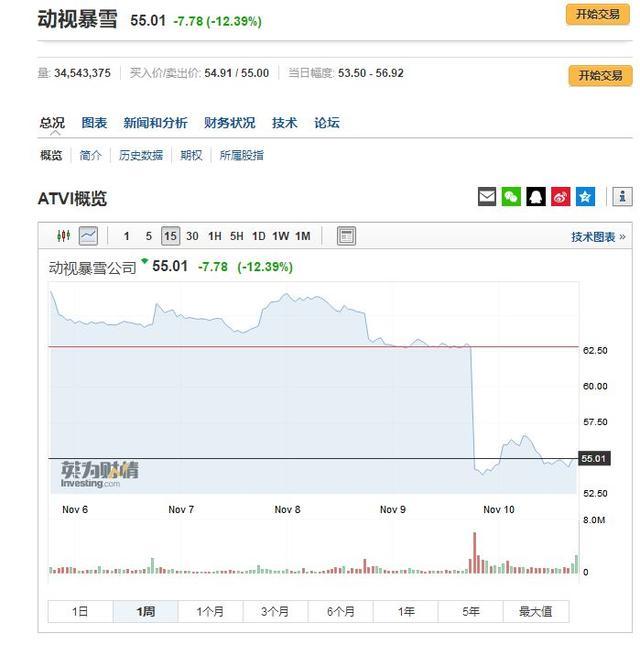The width and height of the screenshot is (640, 645).
Task: Share via QQ penguin icon
Action: coord(536,197)
